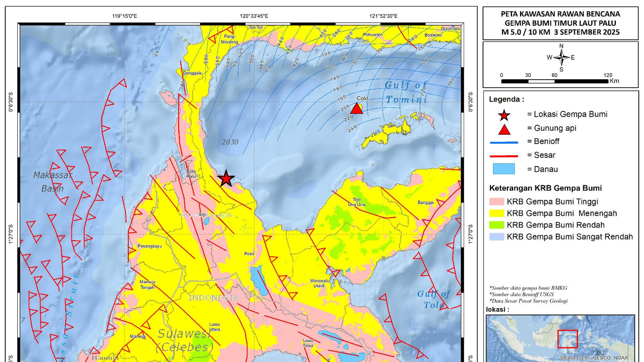
Task: Click the scale bar in kilometers
Action: [555, 81]
